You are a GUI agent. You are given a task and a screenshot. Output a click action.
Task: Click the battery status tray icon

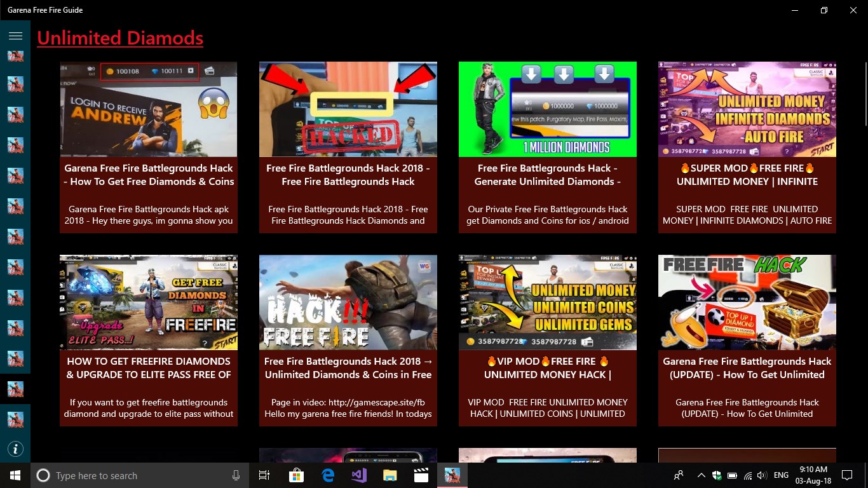(x=732, y=475)
